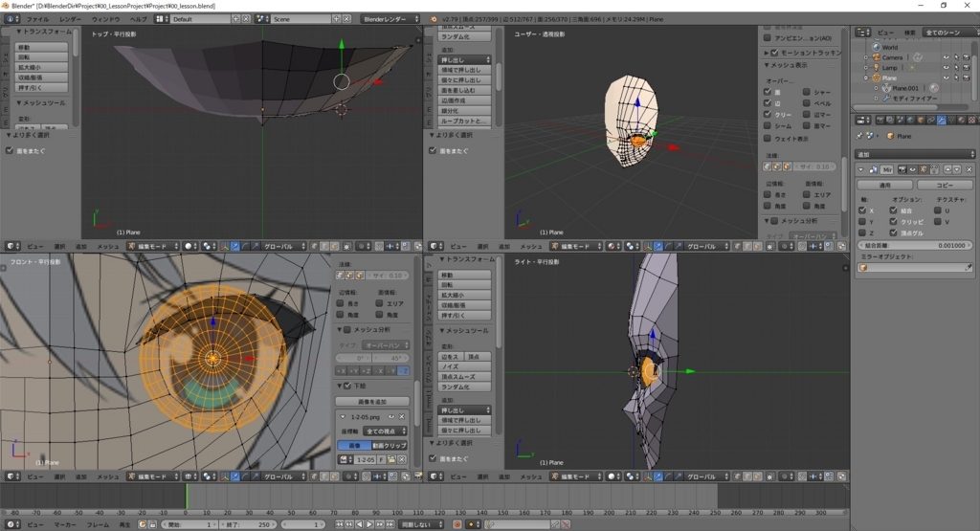
Task: Click 画像を追加 button
Action: point(372,402)
